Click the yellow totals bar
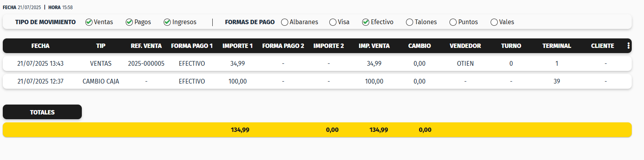 tap(316, 130)
